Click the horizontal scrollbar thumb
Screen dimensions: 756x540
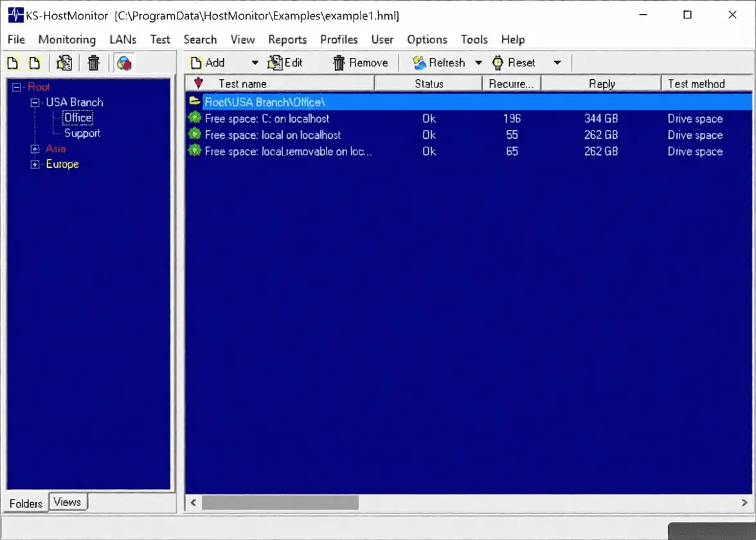[280, 503]
